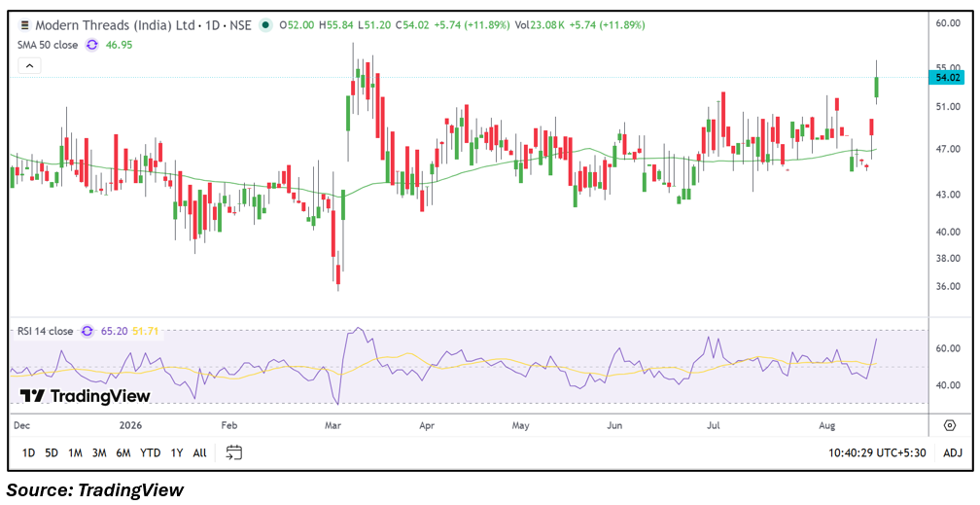
Task: Collapse the indicator legend with the chevron button
Action: [x=30, y=65]
